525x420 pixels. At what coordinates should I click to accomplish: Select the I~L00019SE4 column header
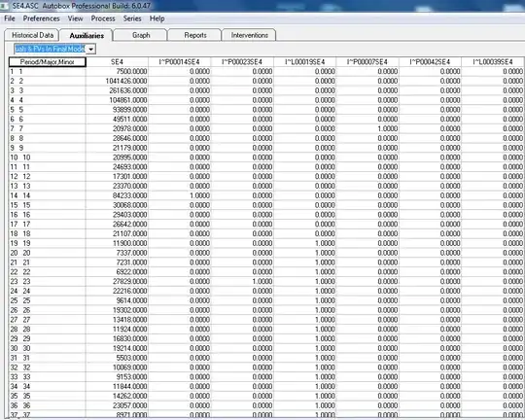click(x=305, y=62)
